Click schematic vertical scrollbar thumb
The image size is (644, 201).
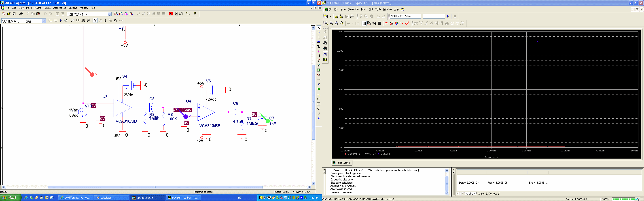pos(313,102)
